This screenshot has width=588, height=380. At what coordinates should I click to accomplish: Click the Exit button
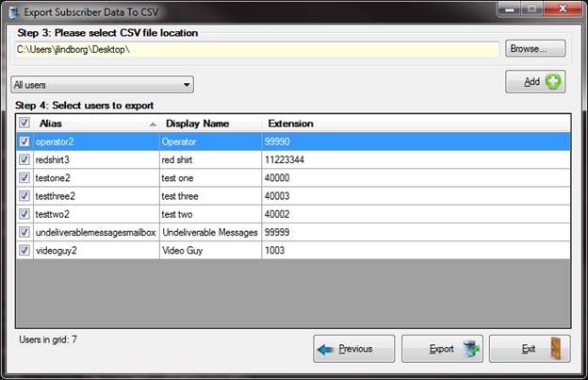coord(530,349)
